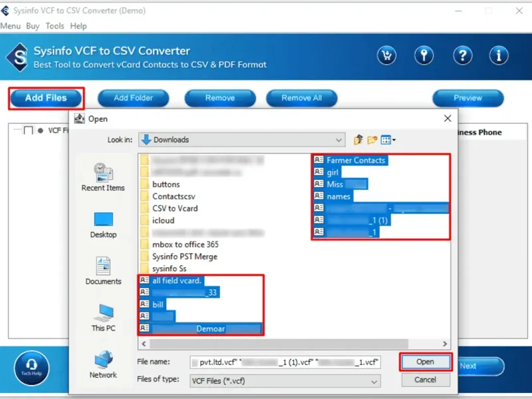532x399 pixels.
Task: Create a new folder icon
Action: coord(372,140)
